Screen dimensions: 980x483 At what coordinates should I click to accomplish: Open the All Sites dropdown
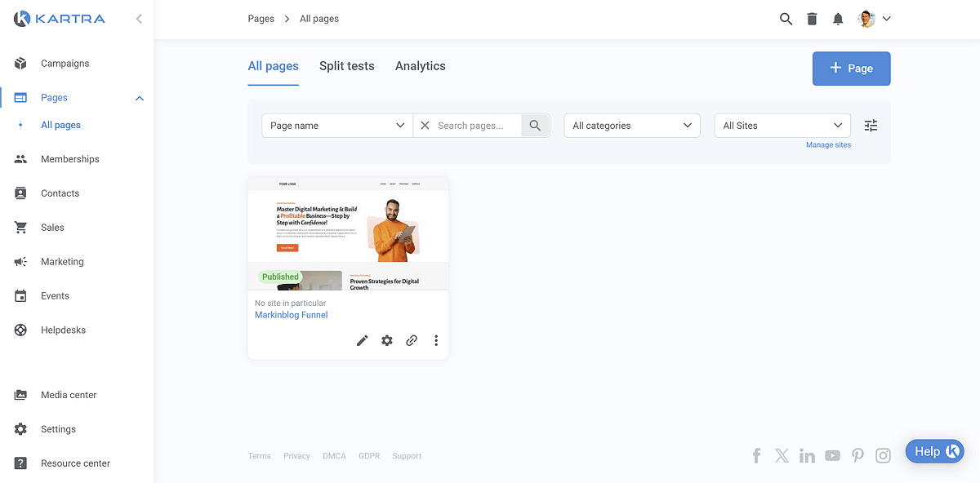782,126
